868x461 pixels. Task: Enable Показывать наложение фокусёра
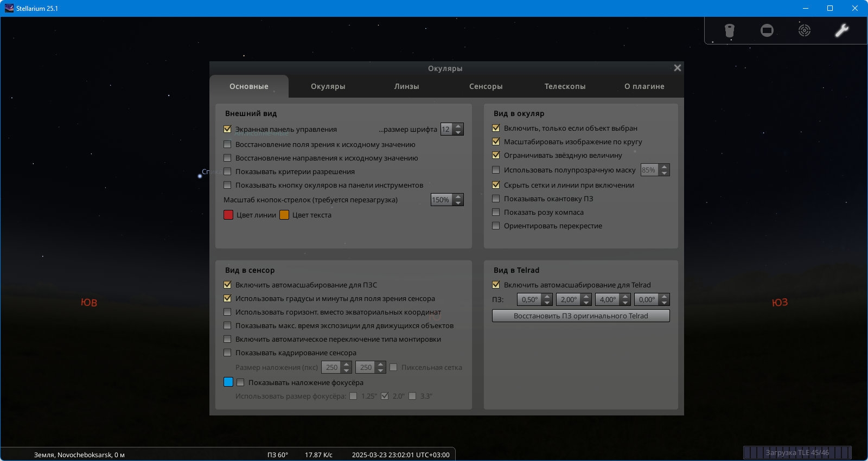click(x=240, y=382)
